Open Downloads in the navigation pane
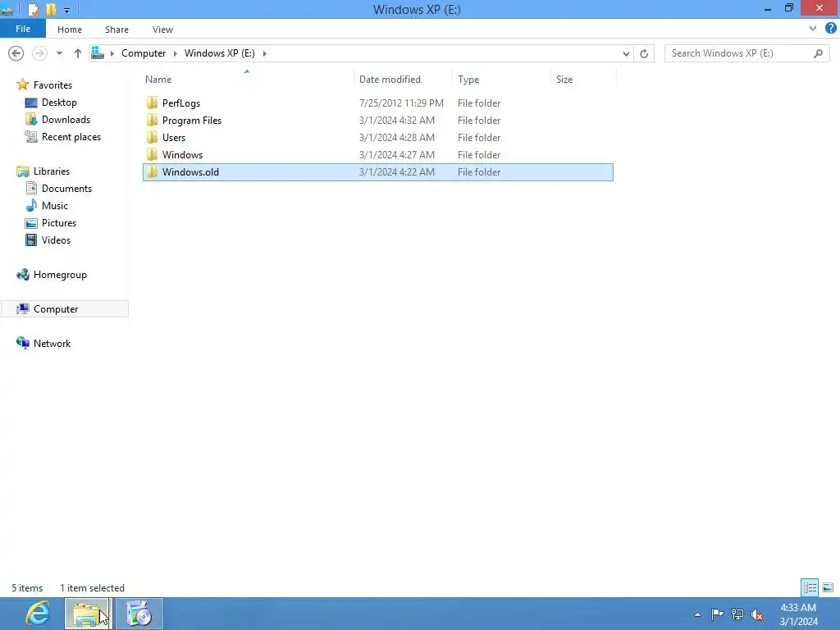Screen dimensions: 840x630 coord(66,120)
